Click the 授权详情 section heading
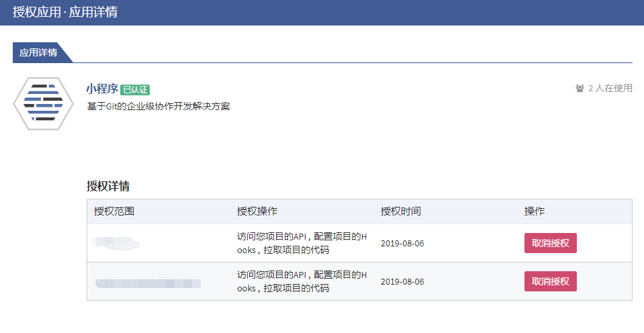 pos(108,186)
